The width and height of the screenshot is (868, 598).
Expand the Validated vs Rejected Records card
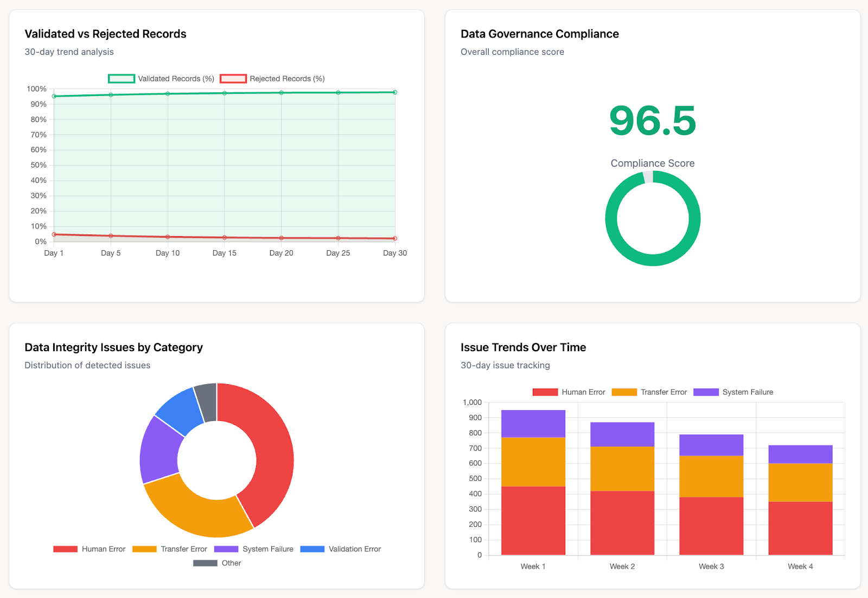coord(105,34)
